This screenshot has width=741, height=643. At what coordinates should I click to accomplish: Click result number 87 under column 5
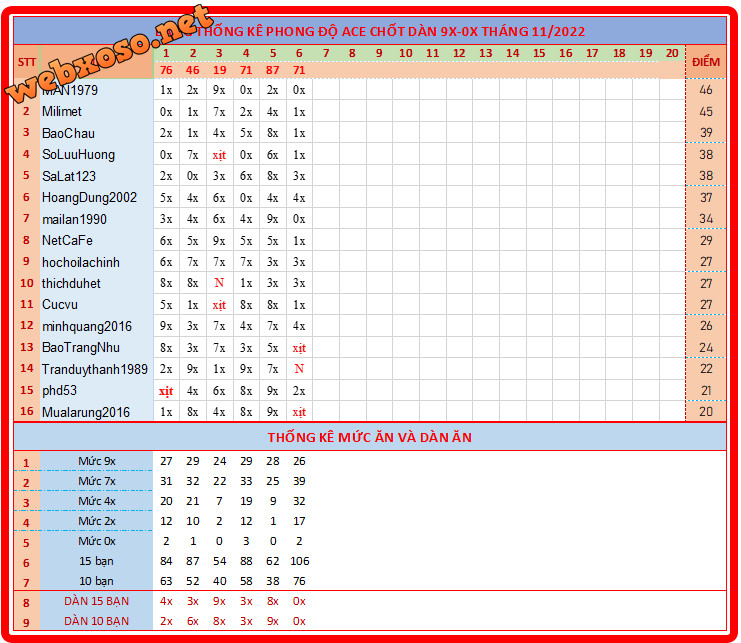tap(273, 70)
